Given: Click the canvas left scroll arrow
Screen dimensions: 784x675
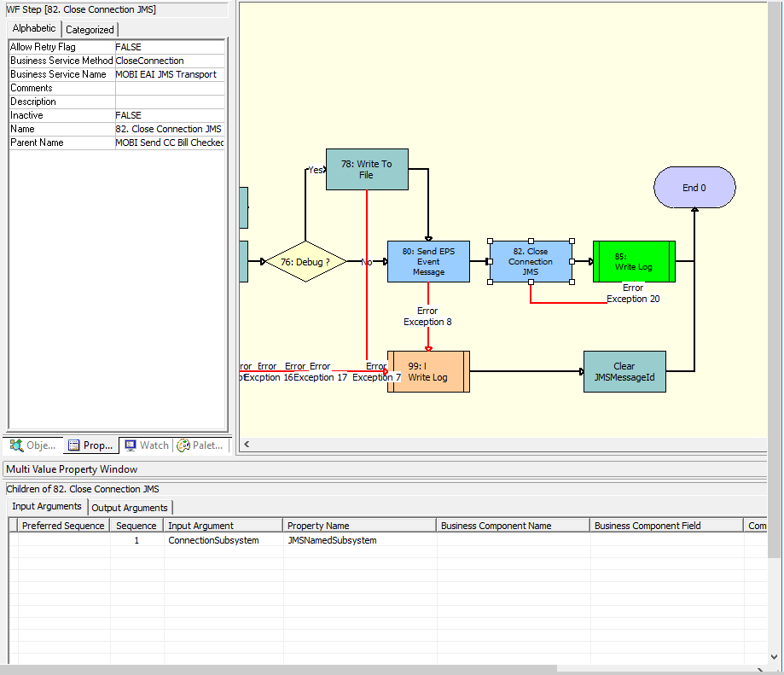Looking at the screenshot, I should (x=247, y=444).
